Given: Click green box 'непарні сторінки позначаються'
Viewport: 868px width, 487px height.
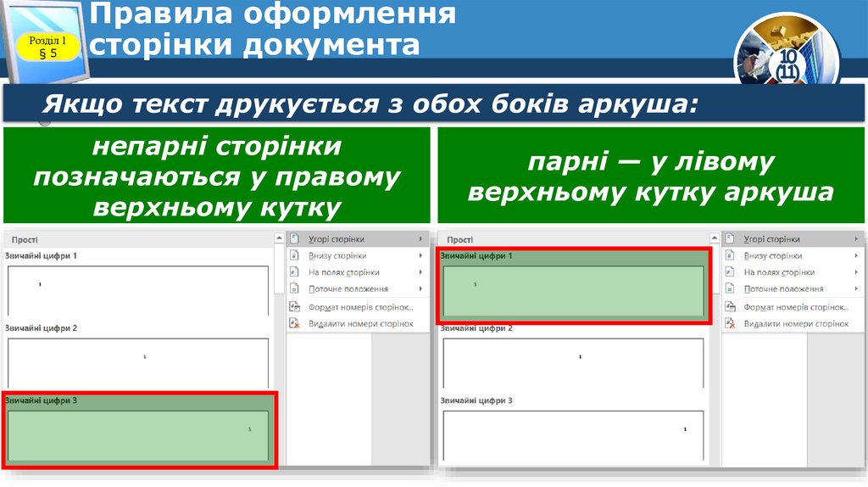Looking at the screenshot, I should [216, 176].
